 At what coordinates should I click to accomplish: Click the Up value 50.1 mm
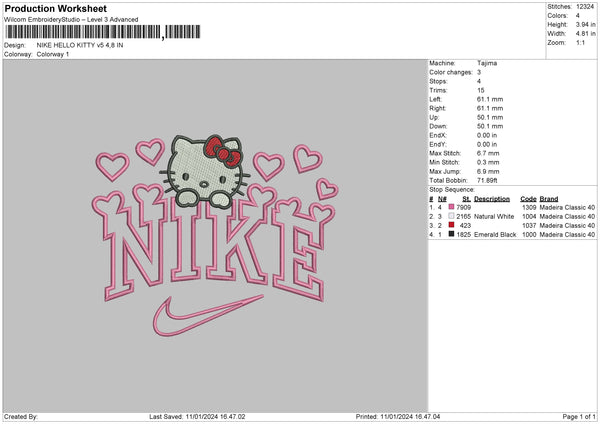coord(490,117)
